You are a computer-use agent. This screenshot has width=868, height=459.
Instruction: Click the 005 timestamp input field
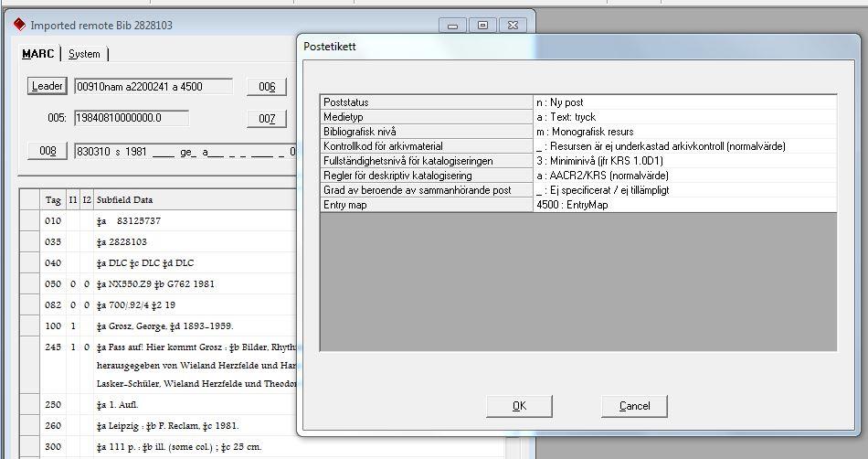[x=132, y=118]
